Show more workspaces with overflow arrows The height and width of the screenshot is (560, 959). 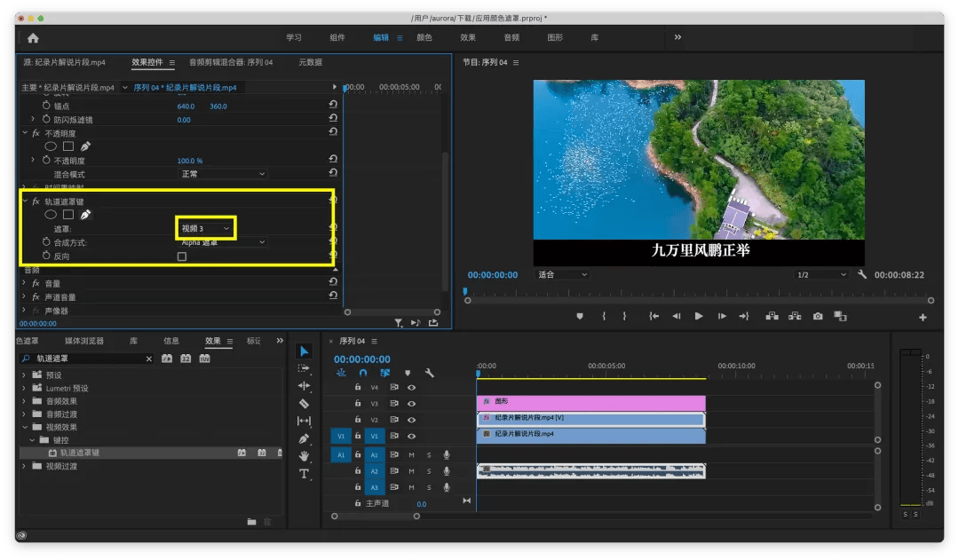[678, 37]
